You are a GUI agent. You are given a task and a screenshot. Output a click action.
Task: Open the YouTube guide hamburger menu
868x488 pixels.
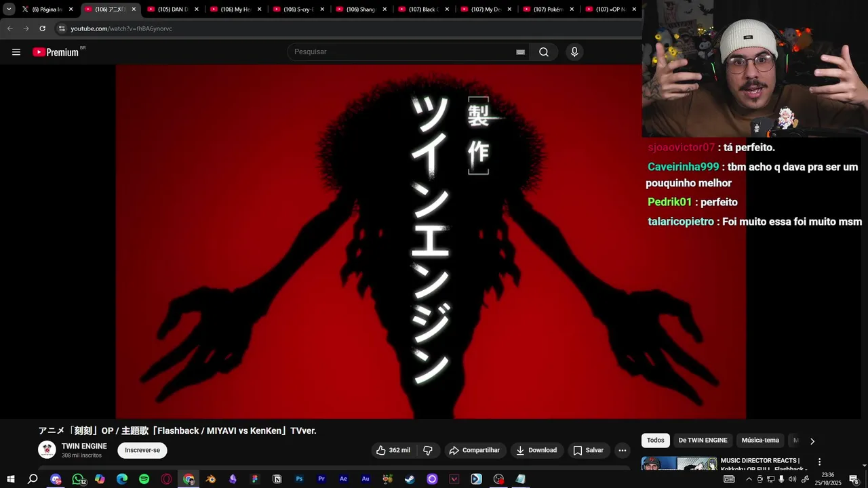16,52
